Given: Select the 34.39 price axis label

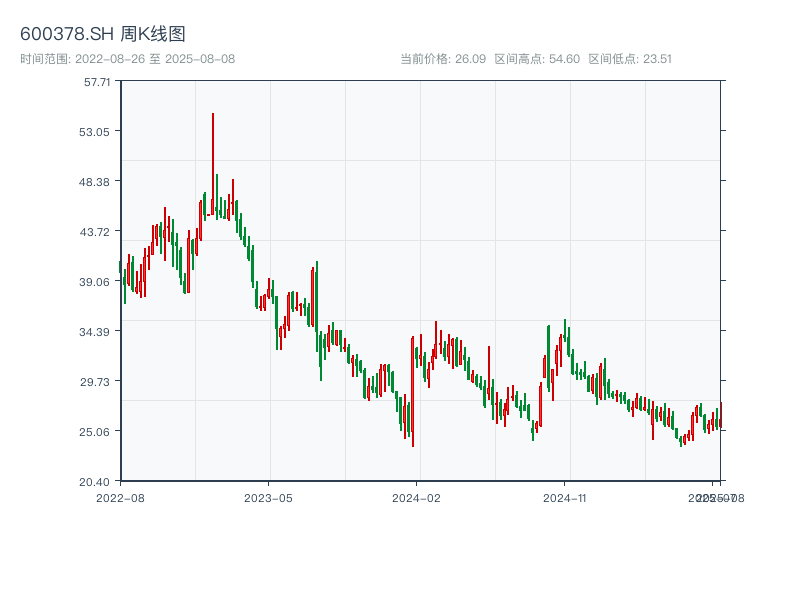Looking at the screenshot, I should 97,332.
